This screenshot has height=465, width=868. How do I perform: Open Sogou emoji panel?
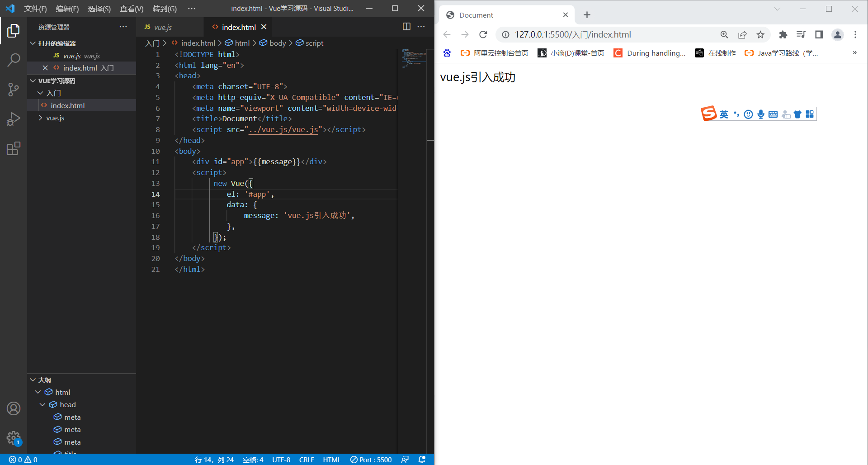coord(749,114)
